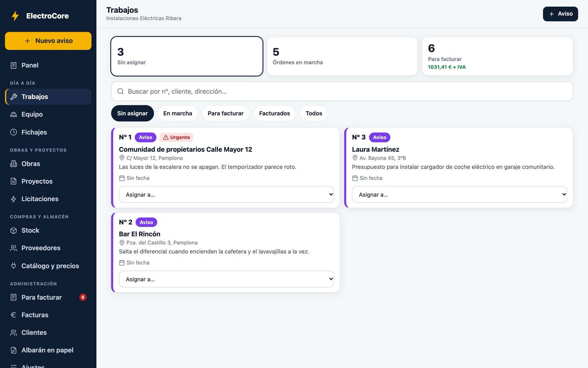This screenshot has width=588, height=368.
Task: Click the wrench icon beside Trabajos
Action: (x=14, y=97)
